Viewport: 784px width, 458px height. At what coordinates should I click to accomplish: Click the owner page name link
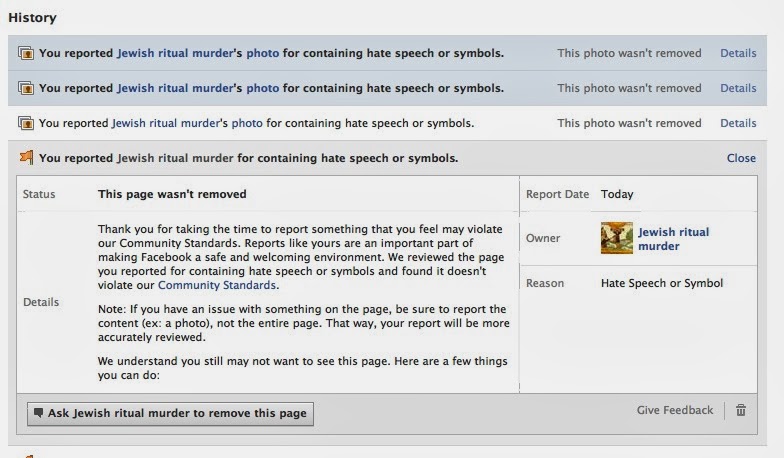click(673, 239)
